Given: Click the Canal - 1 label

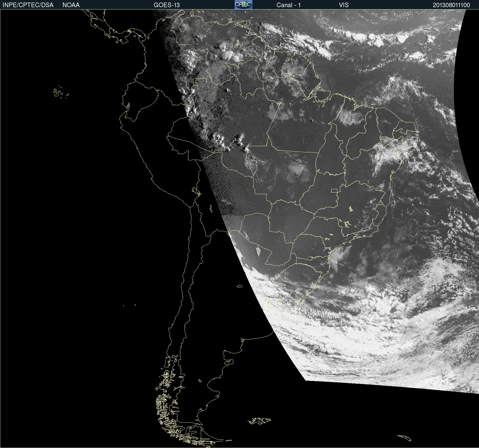Looking at the screenshot, I should 289,5.
